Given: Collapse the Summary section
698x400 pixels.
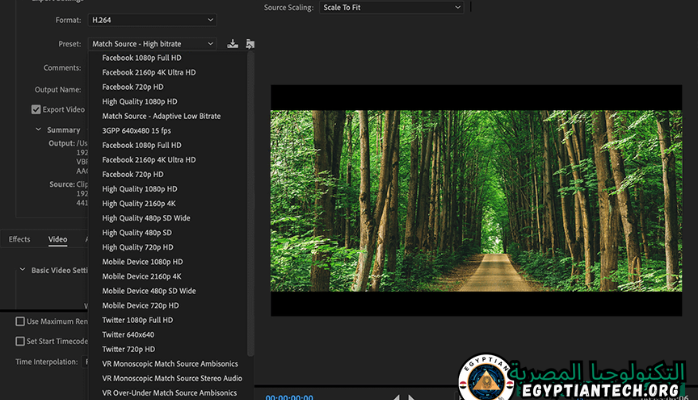Looking at the screenshot, I should pyautogui.click(x=38, y=129).
